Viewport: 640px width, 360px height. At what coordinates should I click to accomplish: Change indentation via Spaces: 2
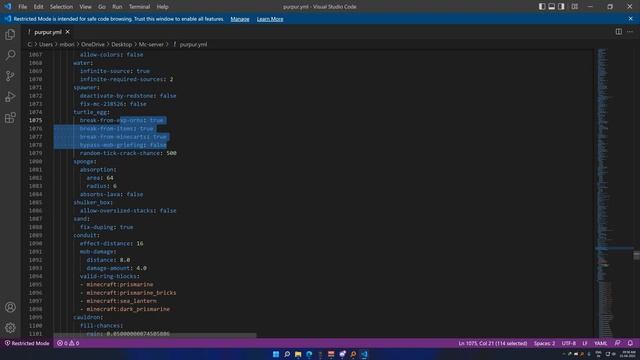pos(544,343)
